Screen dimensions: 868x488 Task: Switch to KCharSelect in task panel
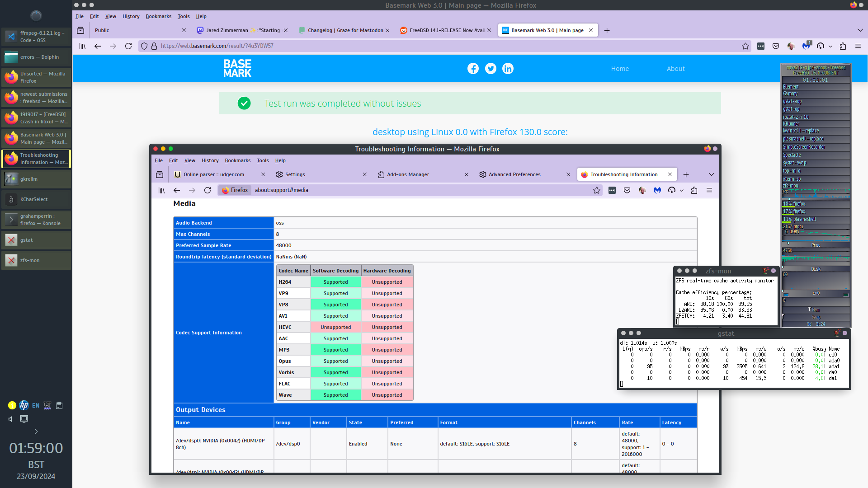click(36, 199)
